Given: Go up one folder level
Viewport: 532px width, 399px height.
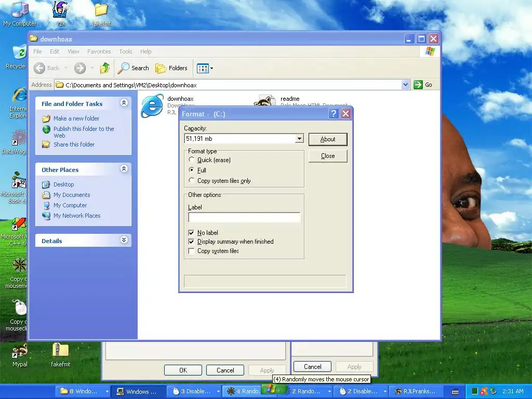Looking at the screenshot, I should click(105, 68).
